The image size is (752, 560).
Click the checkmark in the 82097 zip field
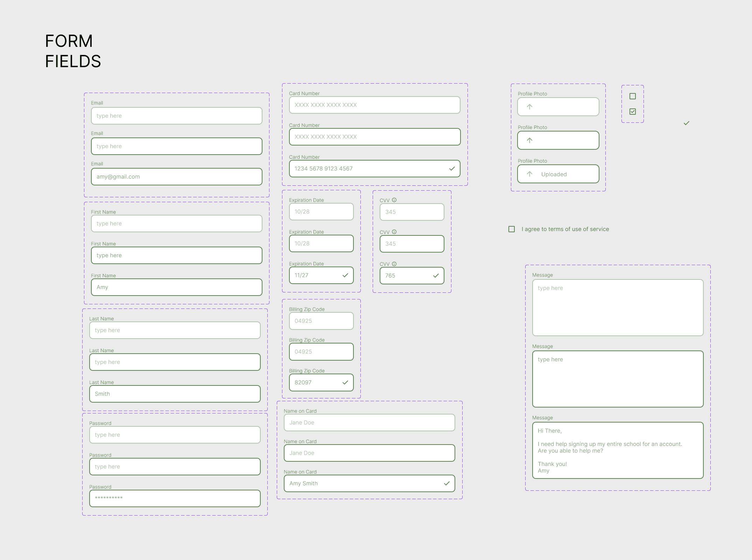point(345,382)
